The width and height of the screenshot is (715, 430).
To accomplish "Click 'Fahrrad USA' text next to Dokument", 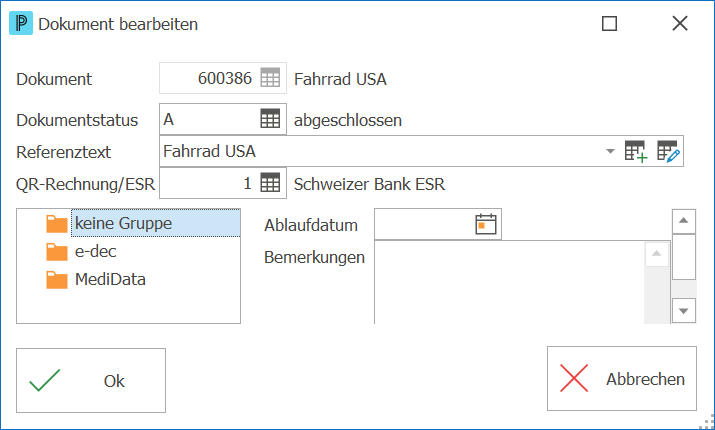I will tap(340, 79).
